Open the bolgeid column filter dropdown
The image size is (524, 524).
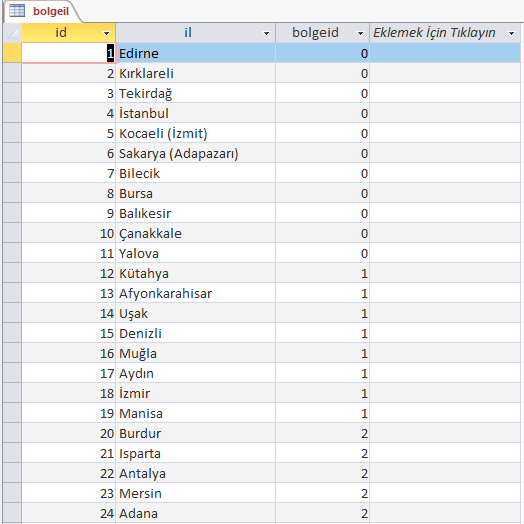pyautogui.click(x=360, y=33)
